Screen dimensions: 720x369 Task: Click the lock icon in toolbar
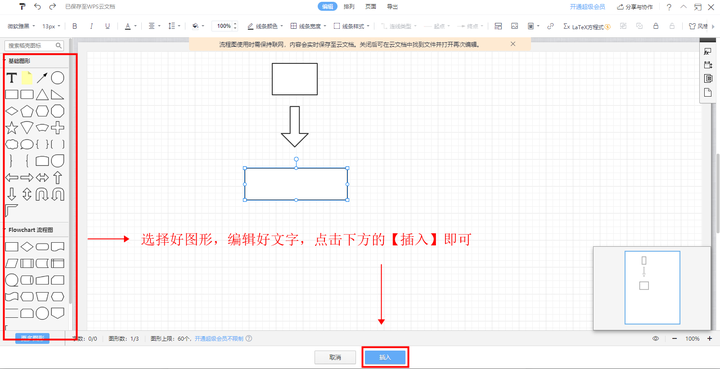656,26
